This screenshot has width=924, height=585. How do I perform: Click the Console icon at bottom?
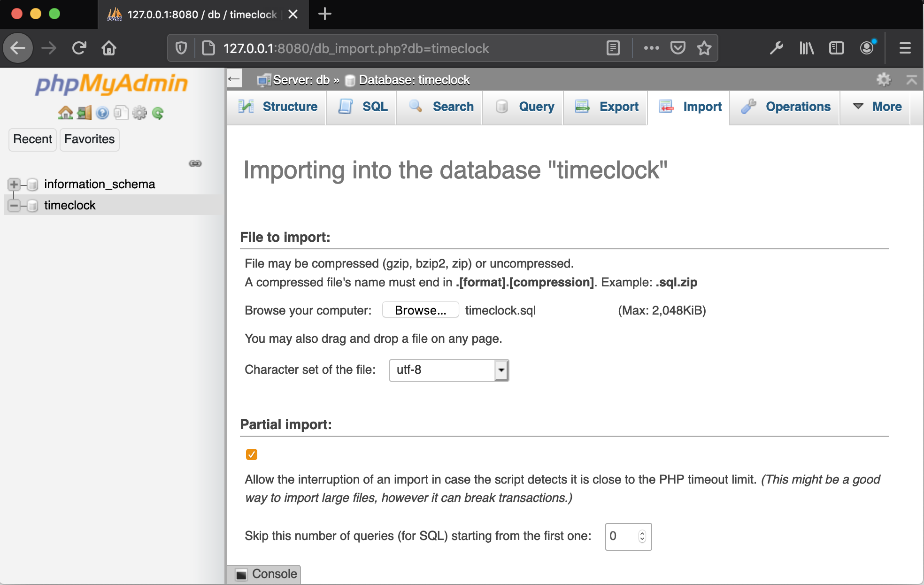tap(241, 574)
